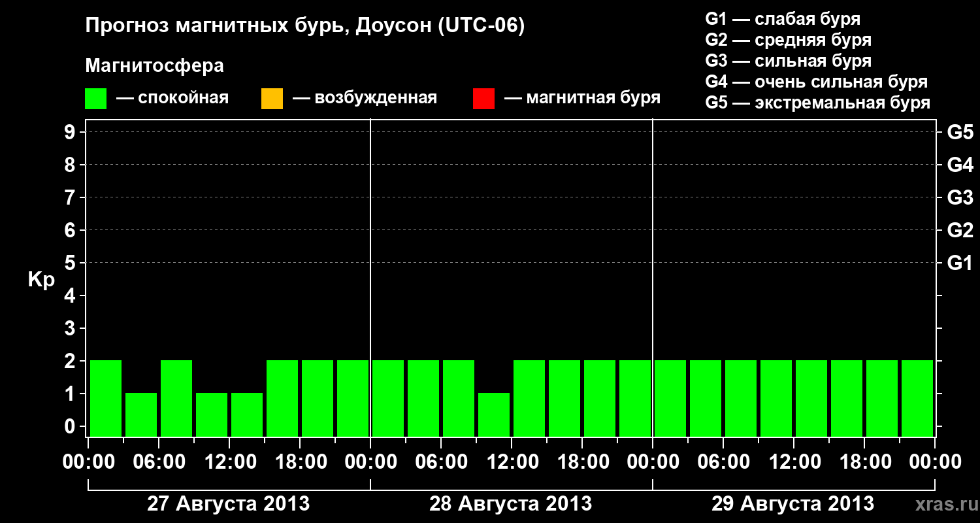
Task: Click the 'G4' label on the right axis
Action: pyautogui.click(x=960, y=165)
